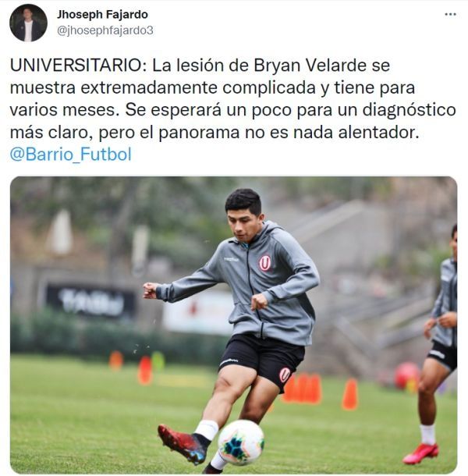Click the tweet text about Bryan Velarde
Screen dimensions: 468x476
tap(232, 98)
